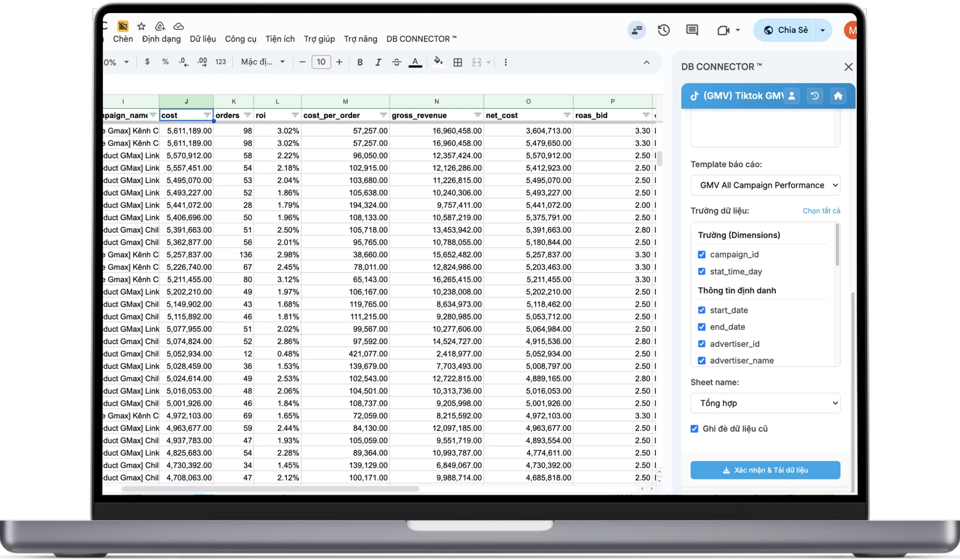Decrease font size minus button
Screen dimensions: 960x560
click(x=302, y=62)
